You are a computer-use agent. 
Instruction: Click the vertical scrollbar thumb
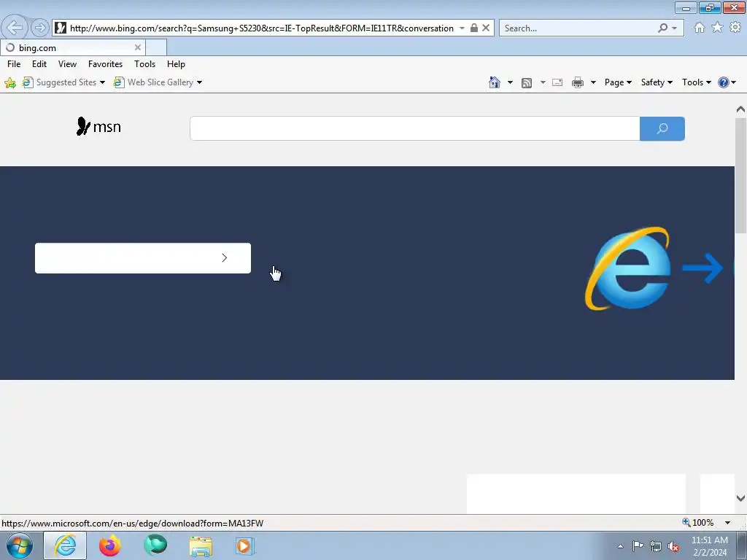(740, 175)
